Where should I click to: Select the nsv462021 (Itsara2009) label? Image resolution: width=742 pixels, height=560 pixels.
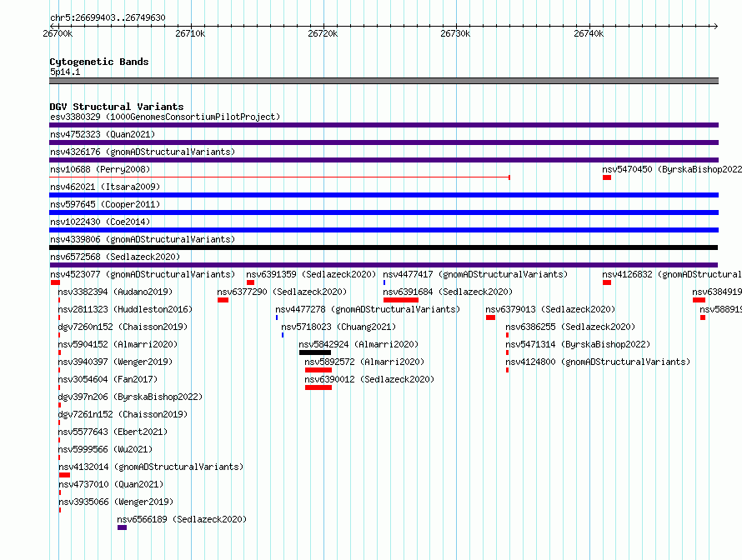pos(105,187)
